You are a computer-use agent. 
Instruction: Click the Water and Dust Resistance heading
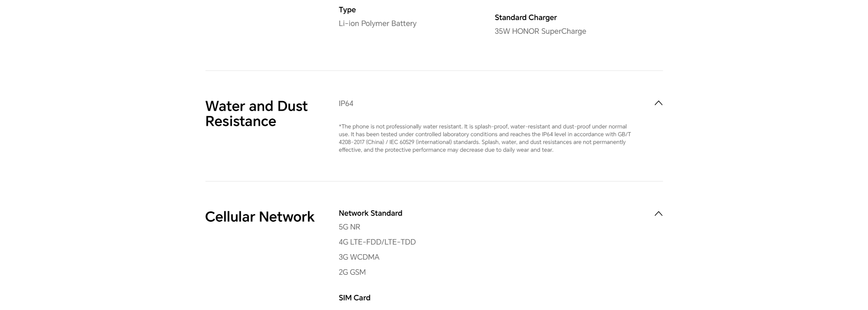click(x=256, y=113)
